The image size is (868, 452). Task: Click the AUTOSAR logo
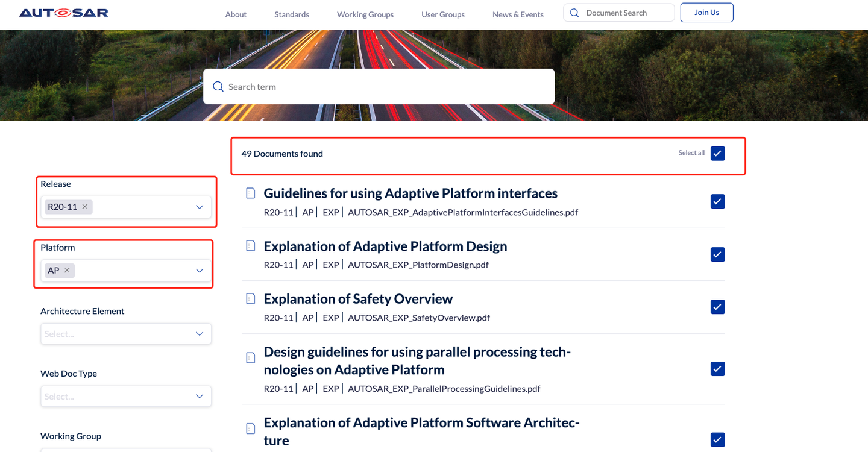[x=64, y=13]
